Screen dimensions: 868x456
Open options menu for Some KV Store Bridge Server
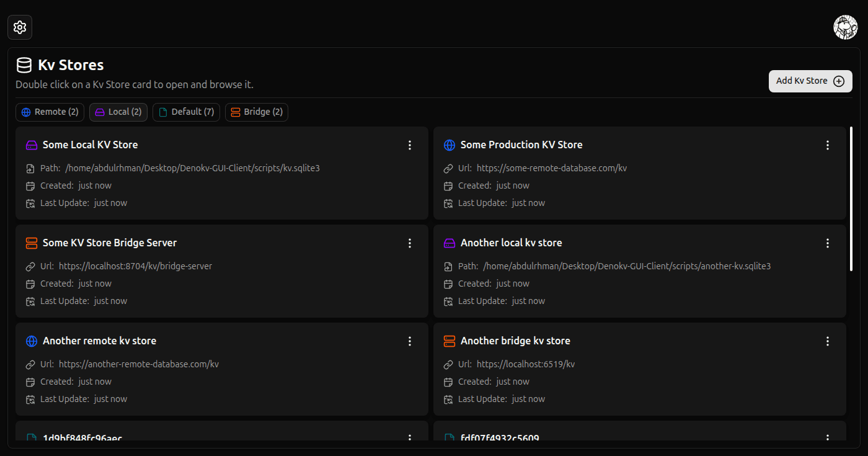point(410,243)
